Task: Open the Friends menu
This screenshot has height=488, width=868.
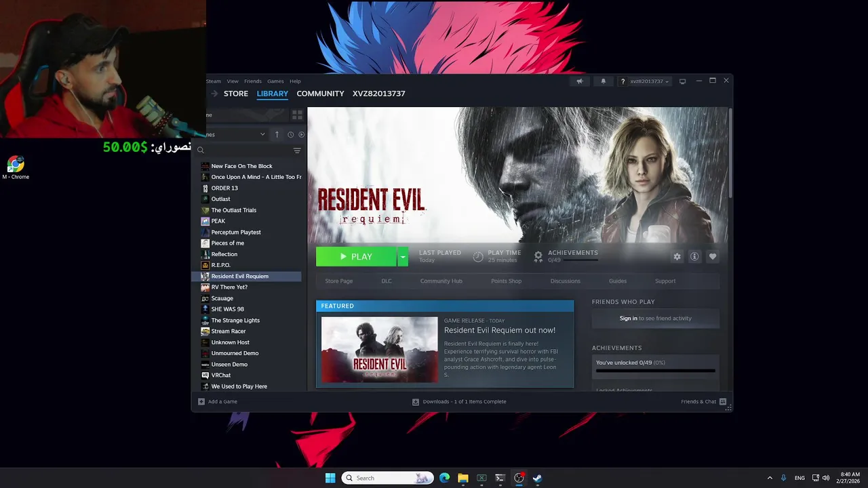Action: pyautogui.click(x=253, y=81)
